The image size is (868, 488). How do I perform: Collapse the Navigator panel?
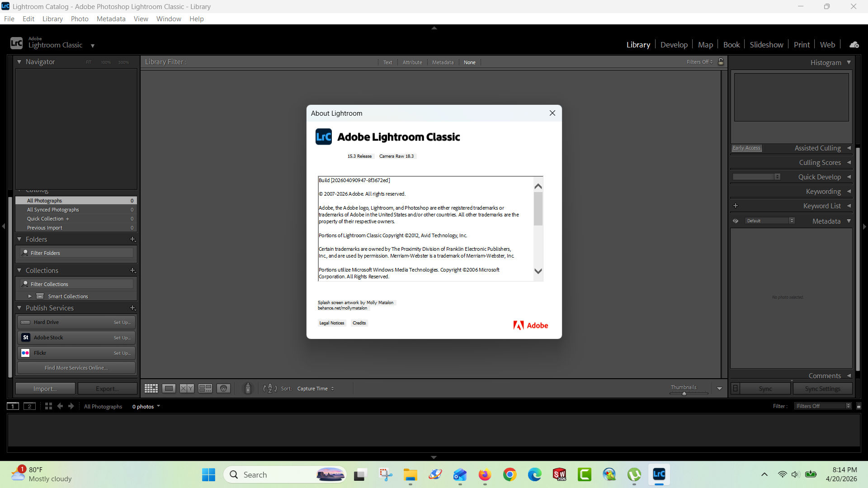click(x=19, y=62)
